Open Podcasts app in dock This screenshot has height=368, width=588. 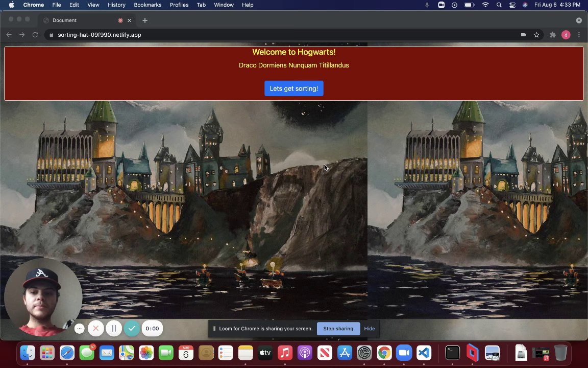[x=305, y=353]
